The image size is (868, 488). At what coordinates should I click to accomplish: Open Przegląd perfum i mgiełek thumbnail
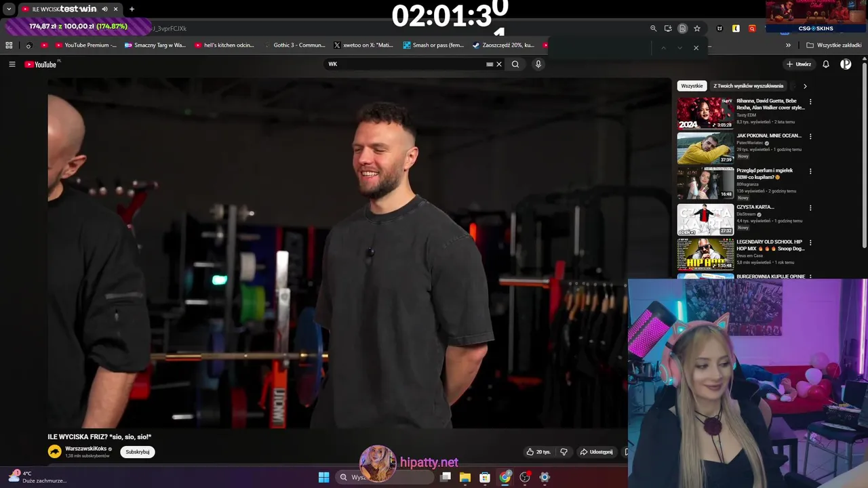(705, 183)
